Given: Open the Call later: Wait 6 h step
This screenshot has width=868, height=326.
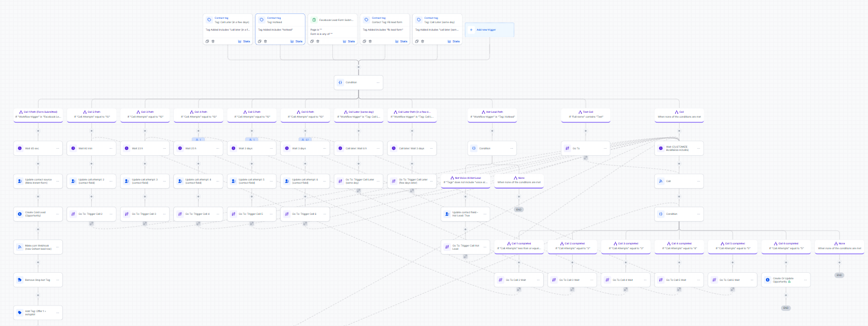Looking at the screenshot, I should click(359, 148).
